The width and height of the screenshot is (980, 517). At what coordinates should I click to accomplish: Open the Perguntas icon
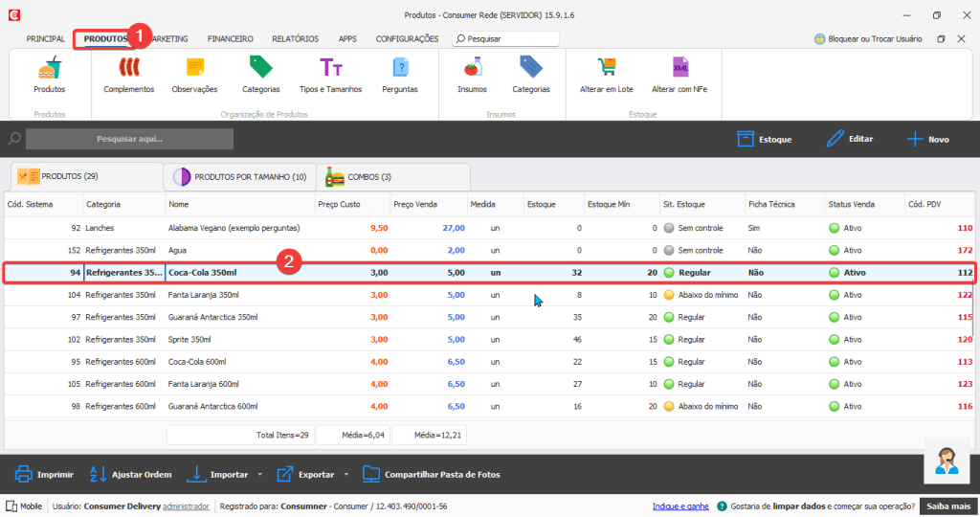[400, 70]
